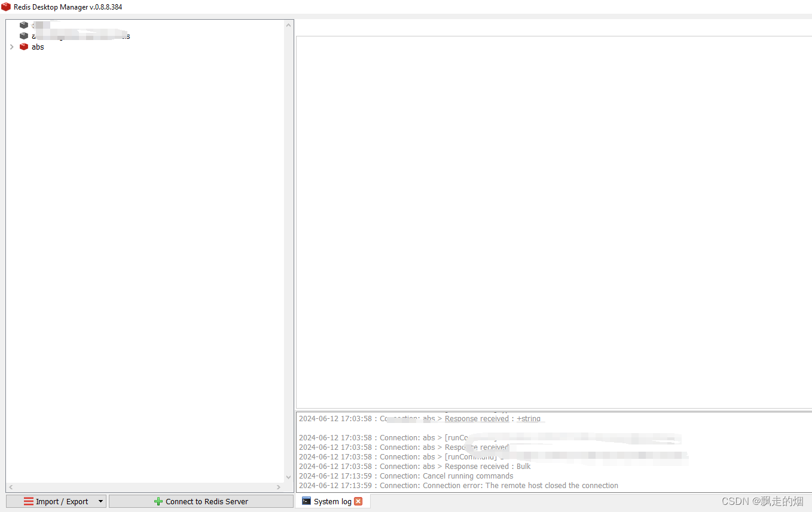The width and height of the screenshot is (812, 512).
Task: Click the red abs server icon
Action: [x=24, y=47]
